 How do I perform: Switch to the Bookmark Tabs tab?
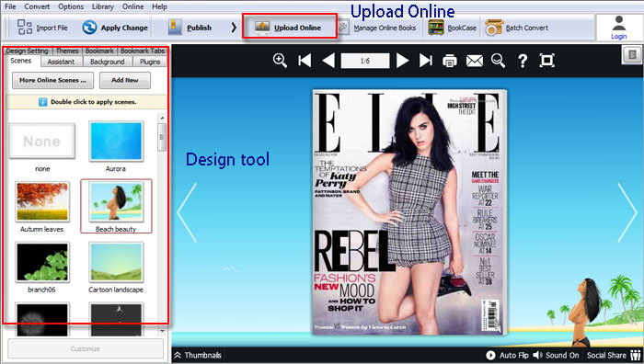pos(143,51)
